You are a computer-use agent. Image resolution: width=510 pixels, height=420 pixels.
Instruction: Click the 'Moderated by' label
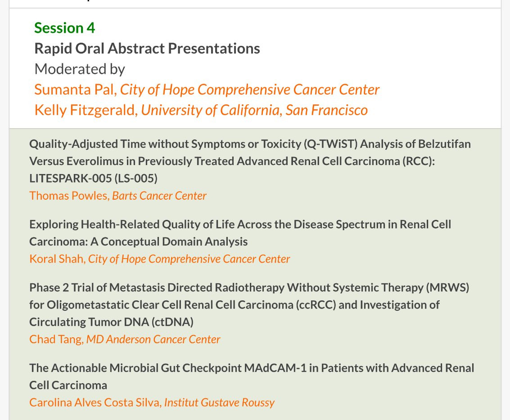80,69
